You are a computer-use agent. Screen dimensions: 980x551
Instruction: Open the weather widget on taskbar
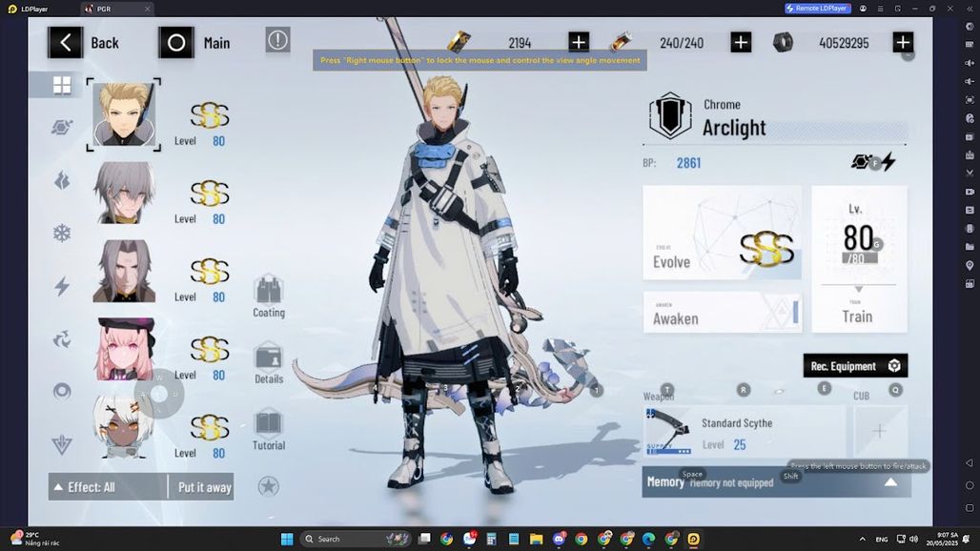point(34,539)
